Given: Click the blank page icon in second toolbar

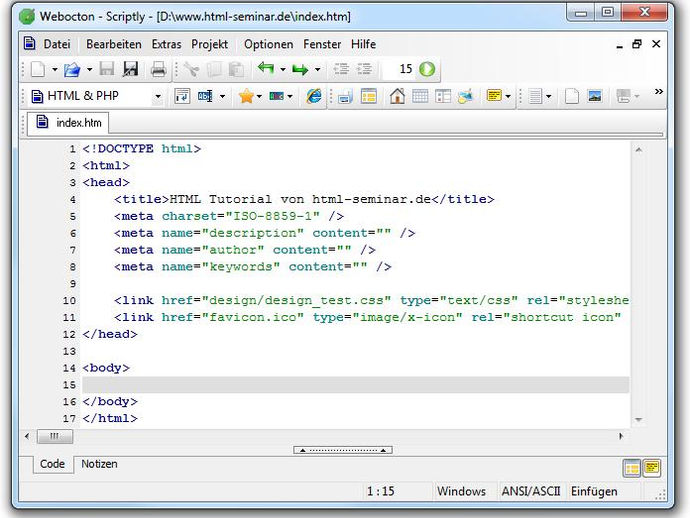Looking at the screenshot, I should coord(572,96).
